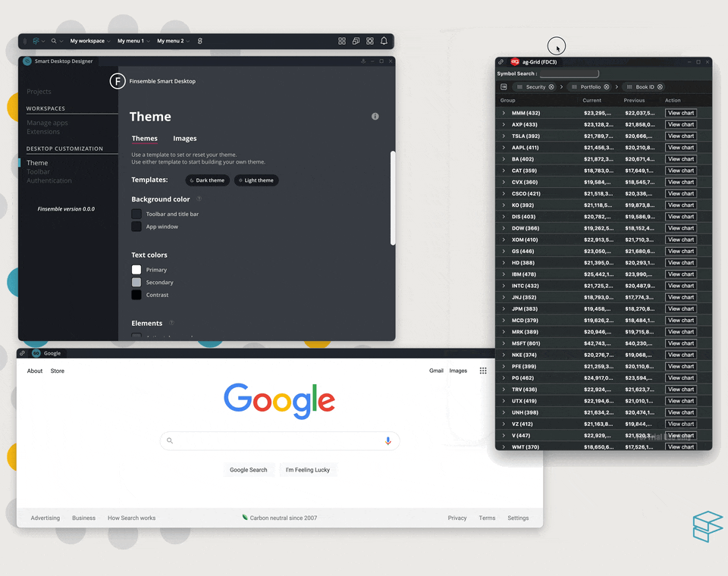Open Extensions in the sidebar
The image size is (728, 576).
43,131
